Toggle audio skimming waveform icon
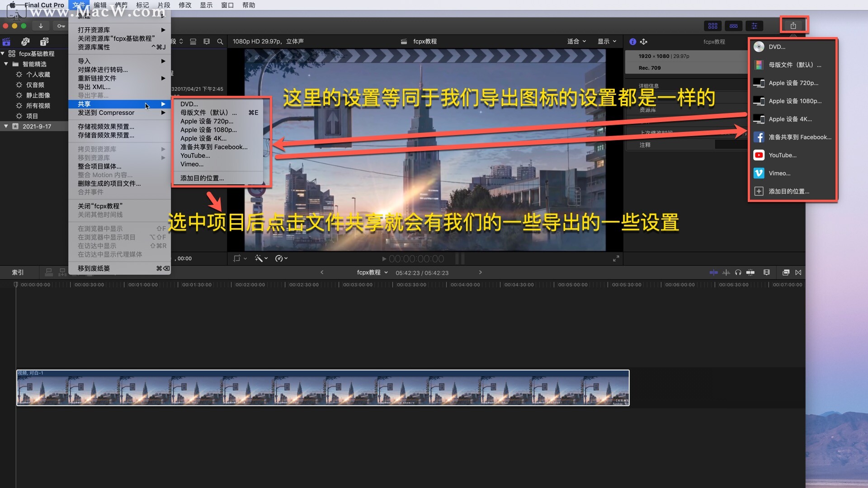This screenshot has height=488, width=868. pyautogui.click(x=726, y=272)
